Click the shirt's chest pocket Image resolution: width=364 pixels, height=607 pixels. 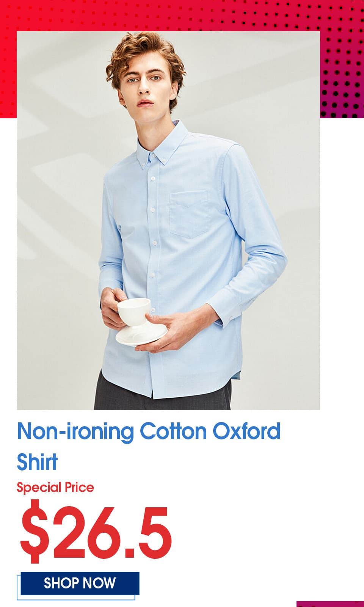click(x=190, y=214)
